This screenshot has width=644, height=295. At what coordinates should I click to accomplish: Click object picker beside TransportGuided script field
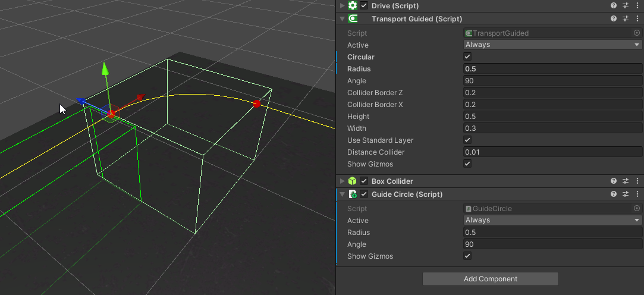(637, 33)
